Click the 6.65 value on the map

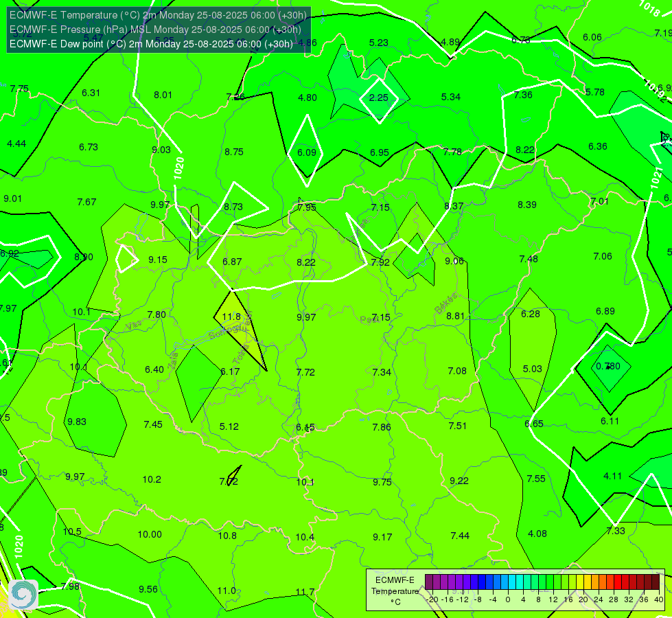pos(534,424)
